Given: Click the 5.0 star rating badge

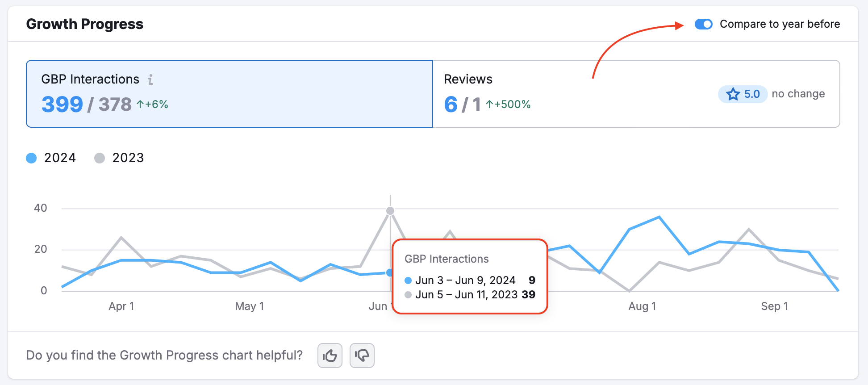Looking at the screenshot, I should coord(743,94).
